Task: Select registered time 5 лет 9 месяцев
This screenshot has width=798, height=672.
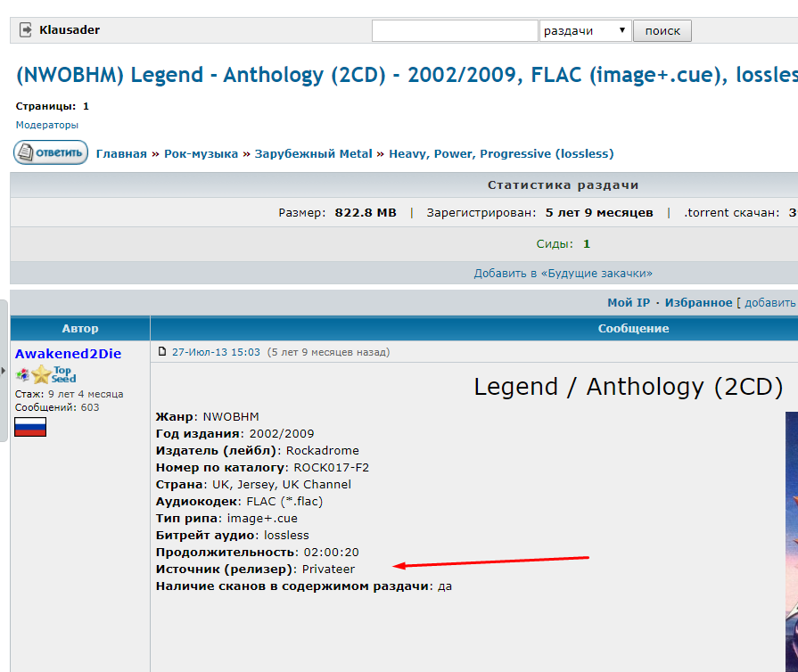Action: 599,213
